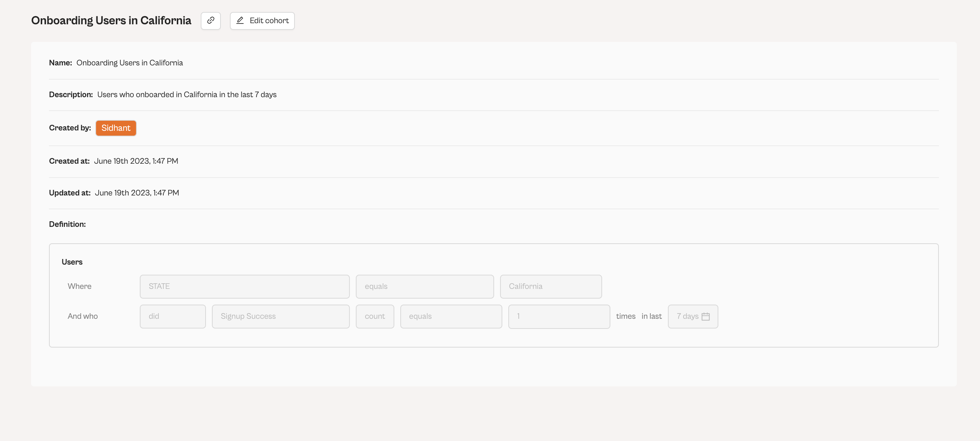
Task: Open the equals dropdown in And who row
Action: (x=451, y=317)
